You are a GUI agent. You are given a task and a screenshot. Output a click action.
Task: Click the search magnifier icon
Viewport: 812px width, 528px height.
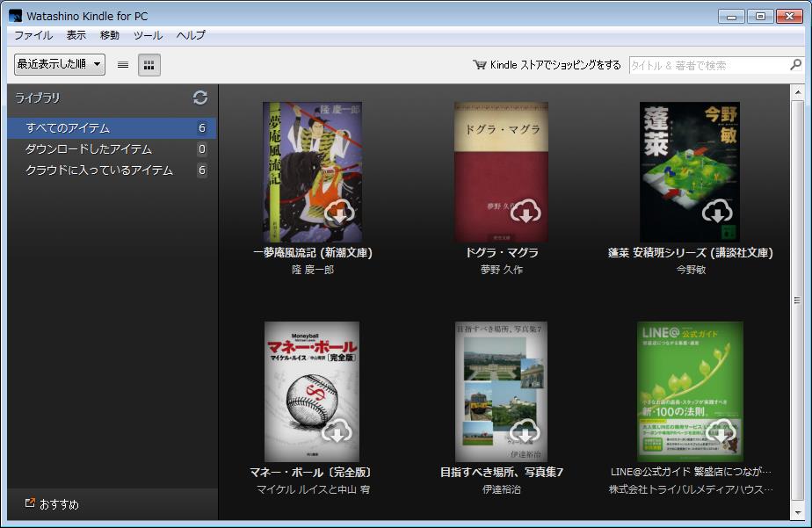795,65
